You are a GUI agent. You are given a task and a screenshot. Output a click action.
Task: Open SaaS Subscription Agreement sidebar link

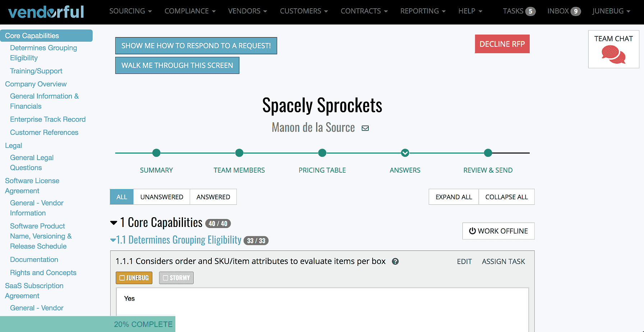click(34, 291)
